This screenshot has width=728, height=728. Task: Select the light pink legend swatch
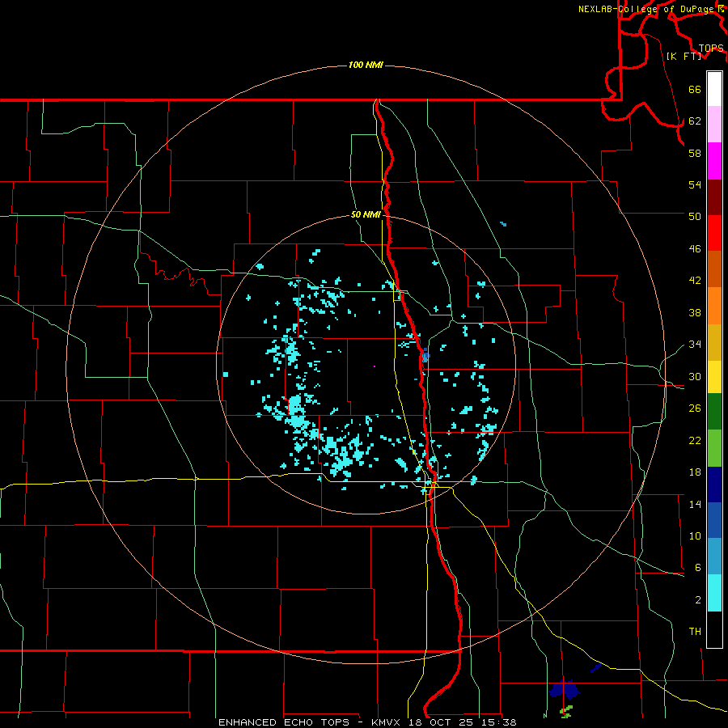click(714, 124)
